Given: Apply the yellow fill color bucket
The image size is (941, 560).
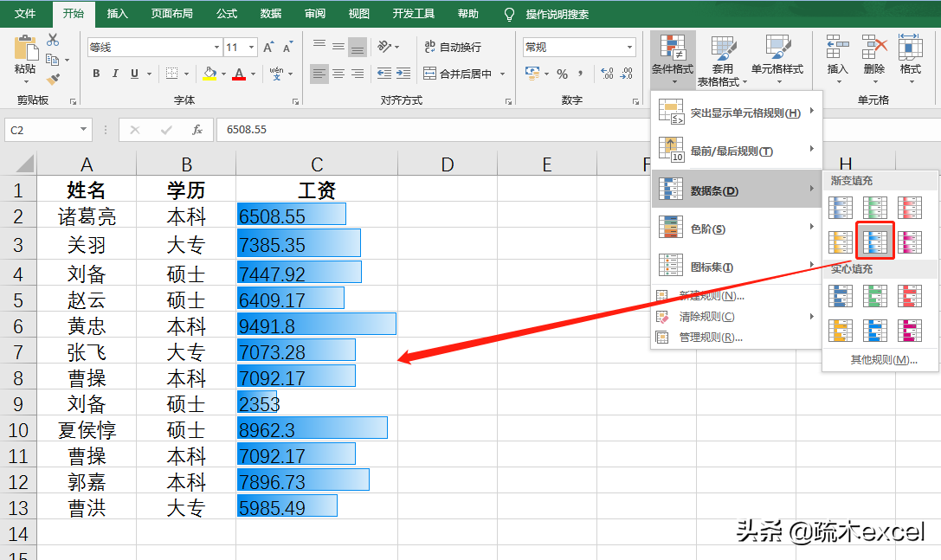Looking at the screenshot, I should [209, 74].
